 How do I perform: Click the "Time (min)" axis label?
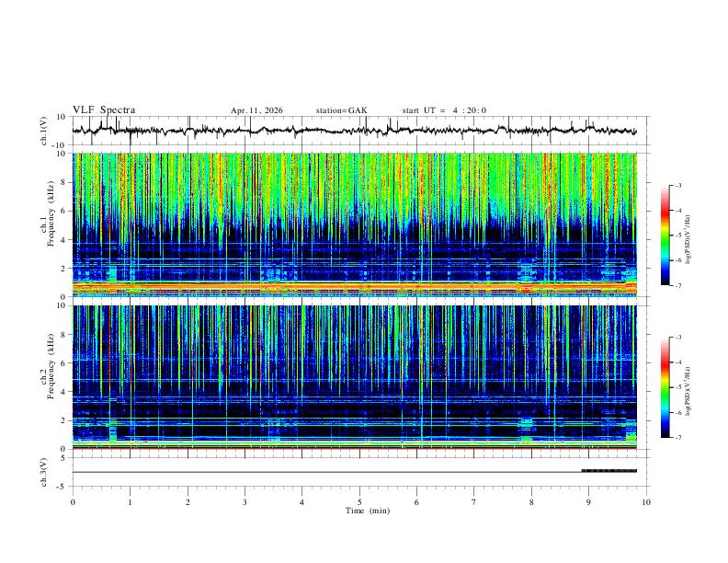[x=368, y=511]
